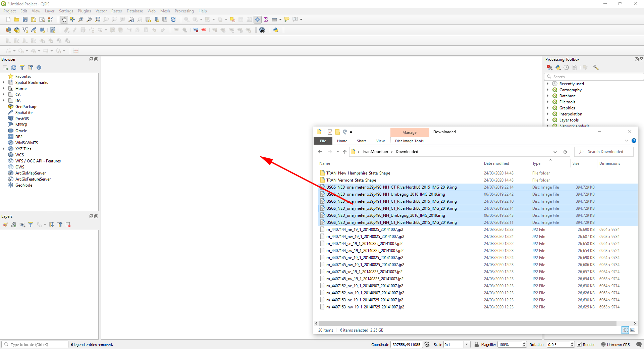Click the TwinMountain breadcrumb

click(x=375, y=152)
